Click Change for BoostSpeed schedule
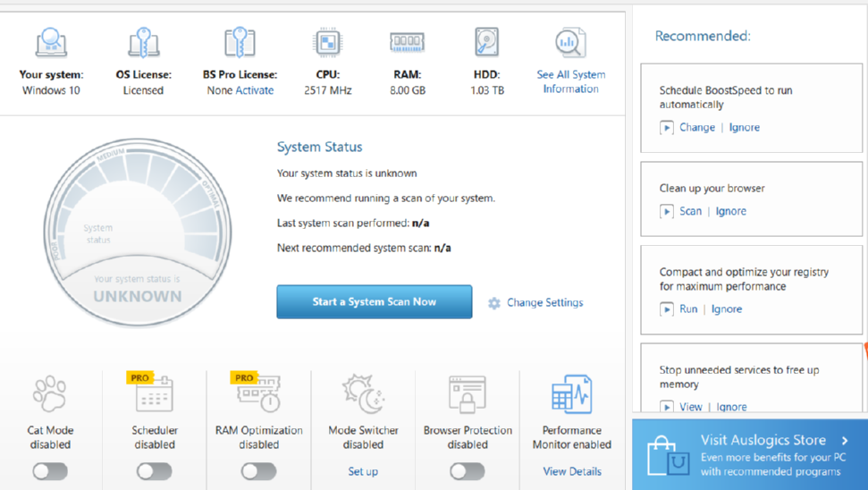Image resolution: width=868 pixels, height=490 pixels. [697, 127]
